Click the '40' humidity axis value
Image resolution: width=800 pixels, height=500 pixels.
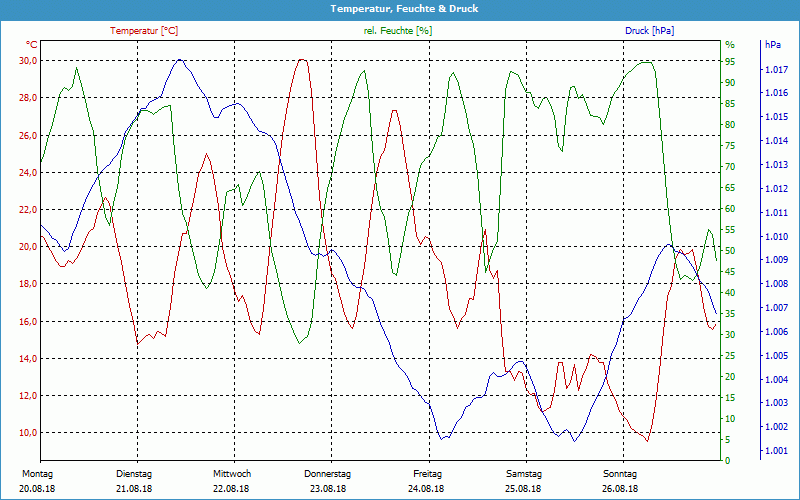[730, 292]
